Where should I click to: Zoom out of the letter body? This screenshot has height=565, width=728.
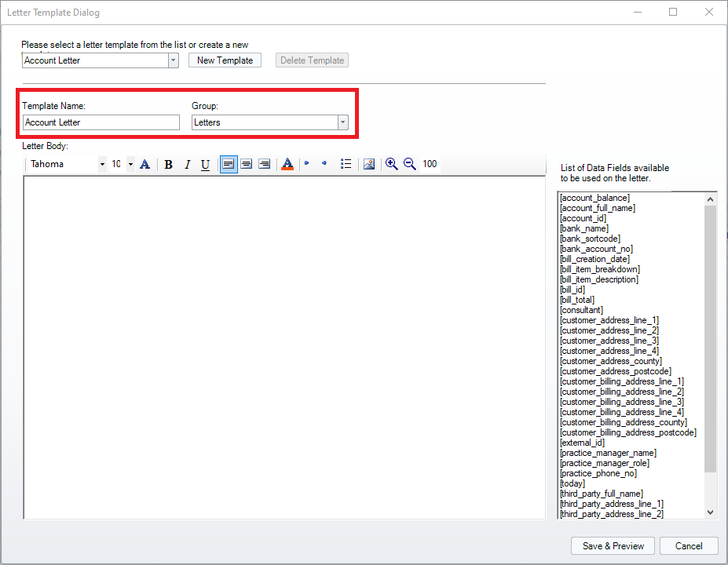click(409, 164)
